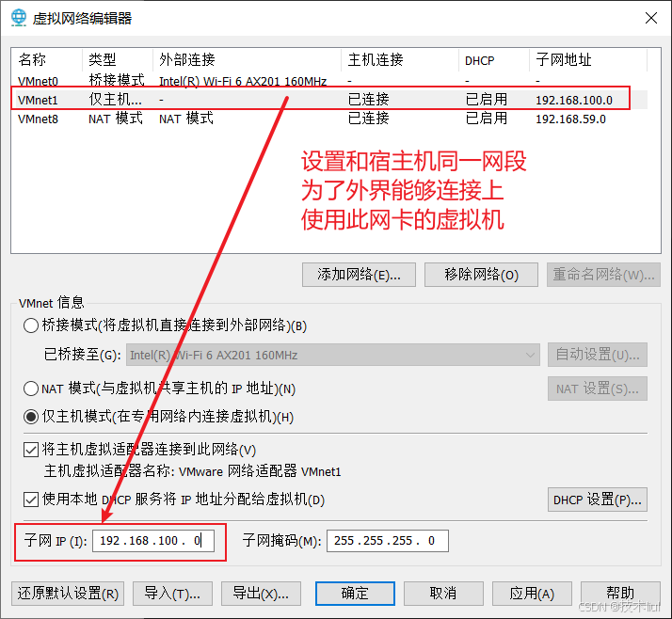The height and width of the screenshot is (619, 672).
Task: Click the 导出(X)... button
Action: click(x=261, y=594)
